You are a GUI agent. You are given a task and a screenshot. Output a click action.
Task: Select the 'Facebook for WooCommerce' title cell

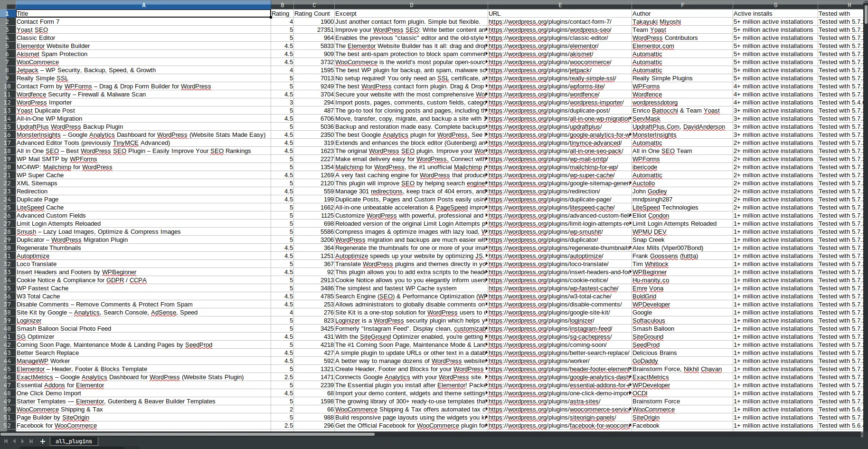pyautogui.click(x=143, y=426)
